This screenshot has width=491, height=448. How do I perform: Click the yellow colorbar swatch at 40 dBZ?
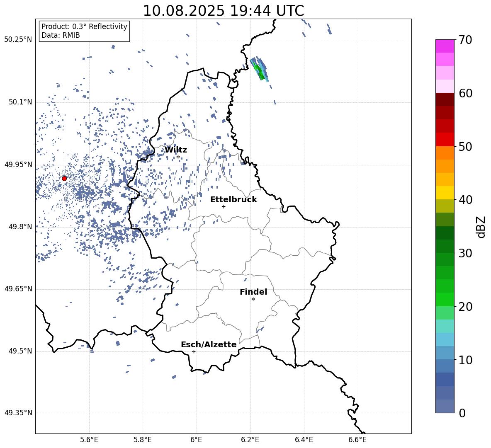coord(445,193)
